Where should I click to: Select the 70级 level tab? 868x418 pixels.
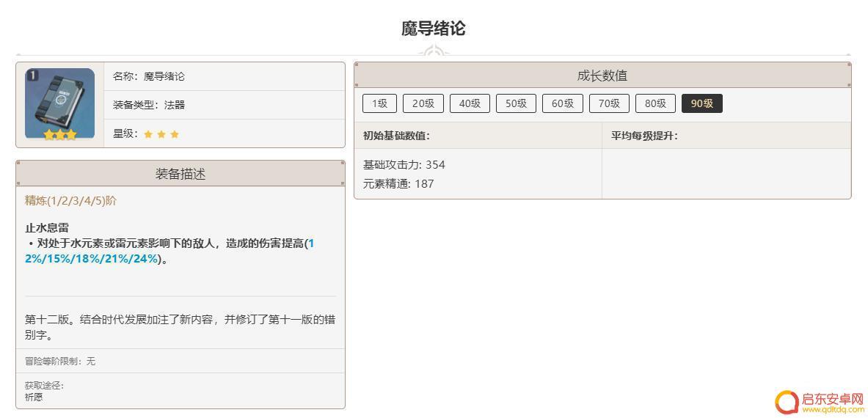(610, 103)
